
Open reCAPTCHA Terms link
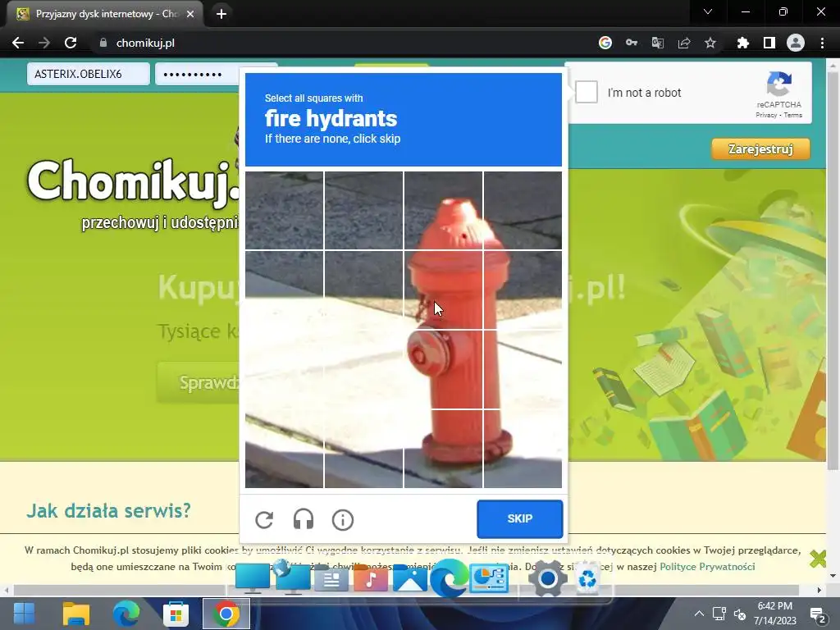pos(793,115)
